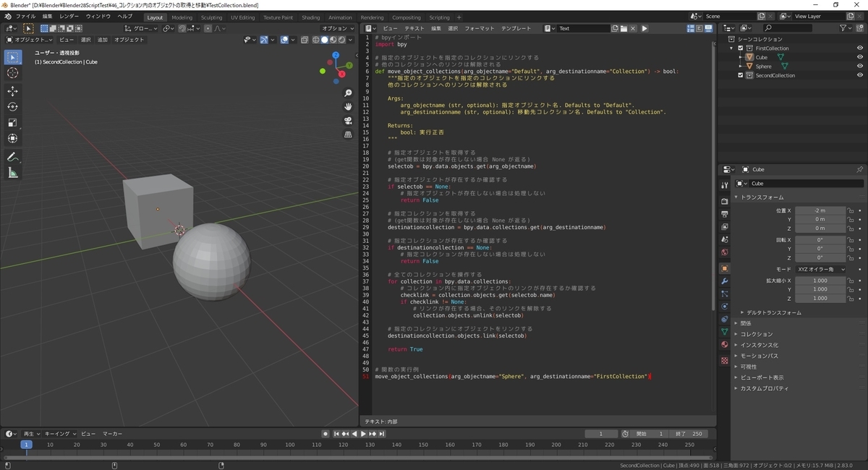
Task: Hide SecondCollection with its eye icon
Action: [x=860, y=75]
